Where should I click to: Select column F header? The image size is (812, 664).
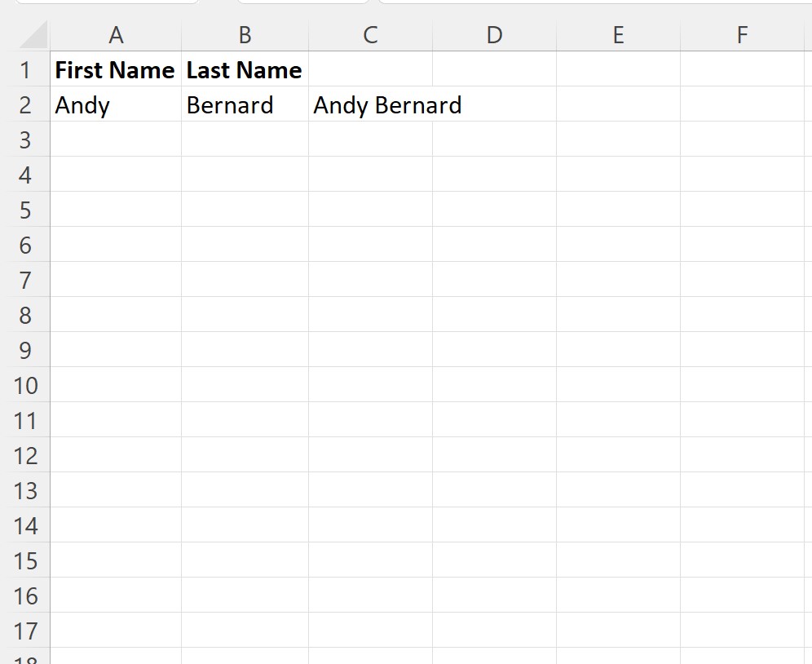click(x=742, y=34)
